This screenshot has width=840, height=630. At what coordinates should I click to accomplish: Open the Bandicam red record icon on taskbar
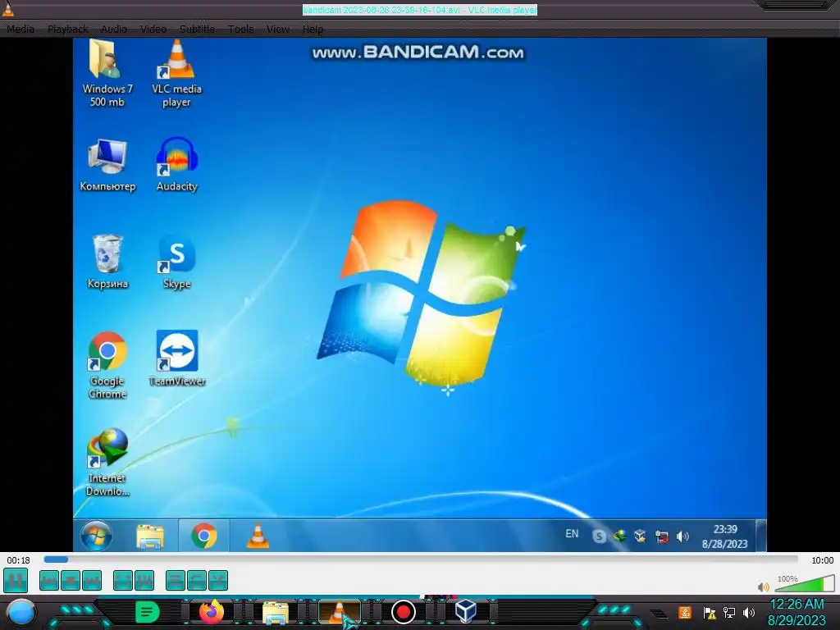point(404,612)
